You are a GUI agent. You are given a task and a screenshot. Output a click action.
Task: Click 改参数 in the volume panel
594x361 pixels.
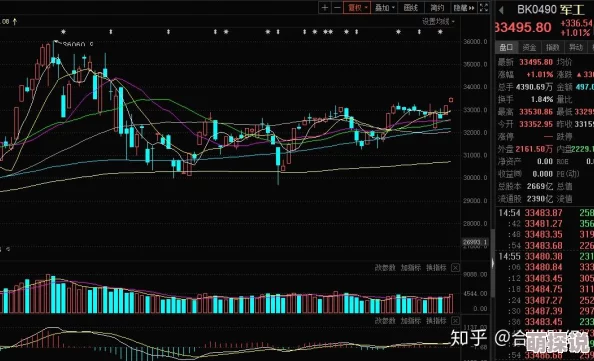[385, 268]
